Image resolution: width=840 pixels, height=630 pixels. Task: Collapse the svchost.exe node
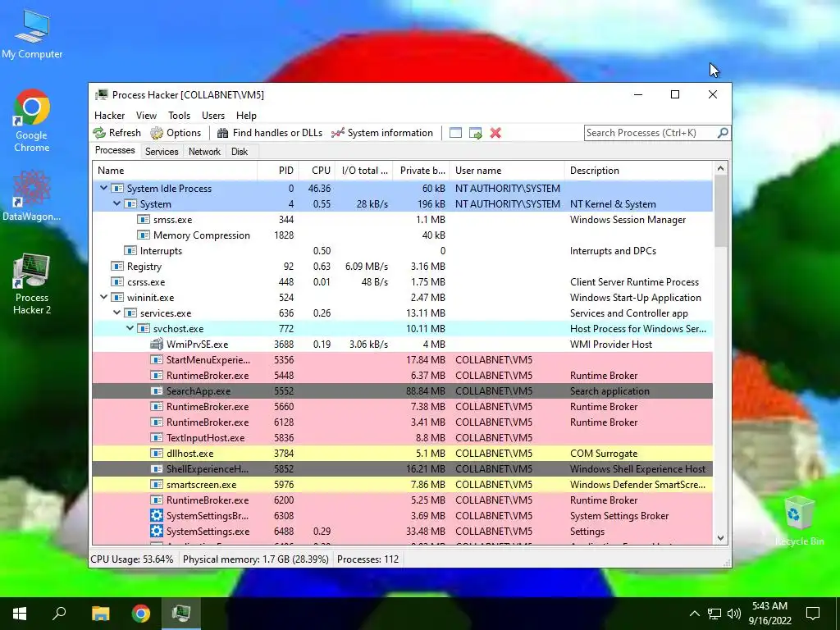pos(130,328)
